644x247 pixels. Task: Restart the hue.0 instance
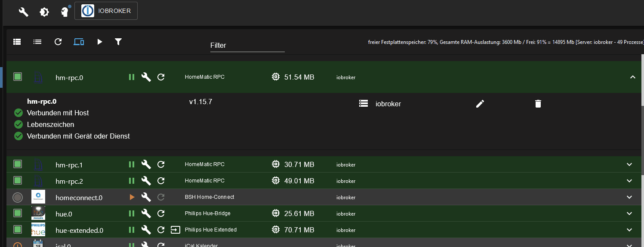point(161,213)
